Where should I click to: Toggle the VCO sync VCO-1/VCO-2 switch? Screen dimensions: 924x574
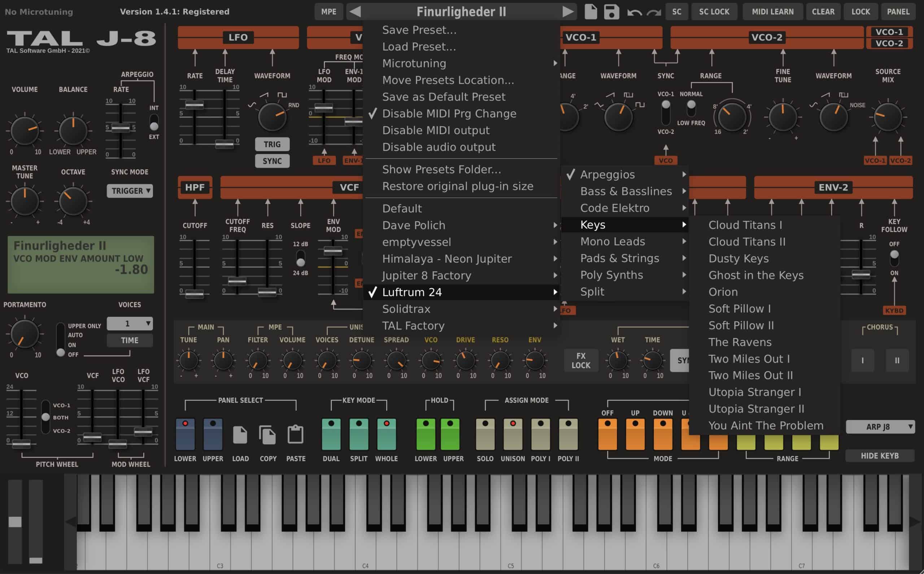[x=666, y=112]
